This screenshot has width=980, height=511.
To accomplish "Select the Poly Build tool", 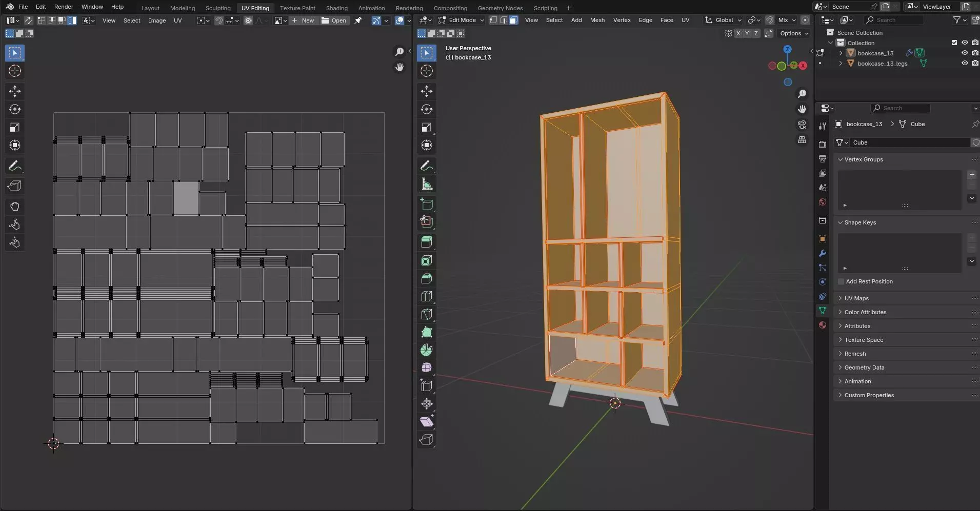I will (427, 332).
